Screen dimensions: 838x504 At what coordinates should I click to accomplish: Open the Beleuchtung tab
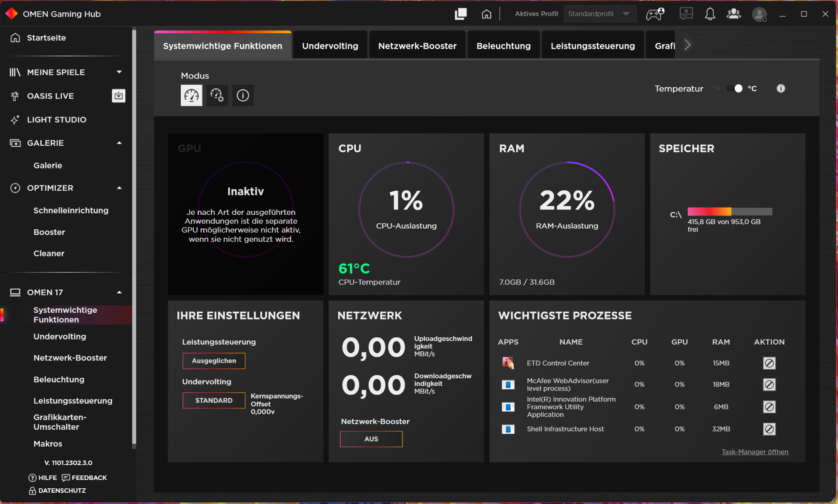(x=503, y=46)
